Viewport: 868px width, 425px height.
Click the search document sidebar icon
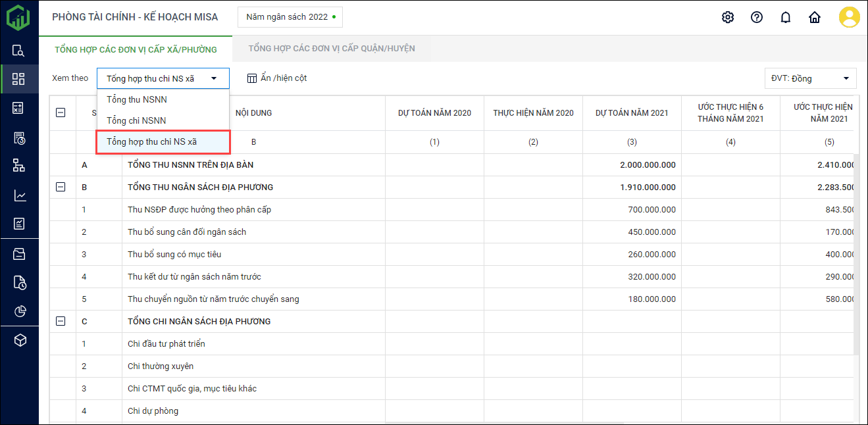(19, 51)
